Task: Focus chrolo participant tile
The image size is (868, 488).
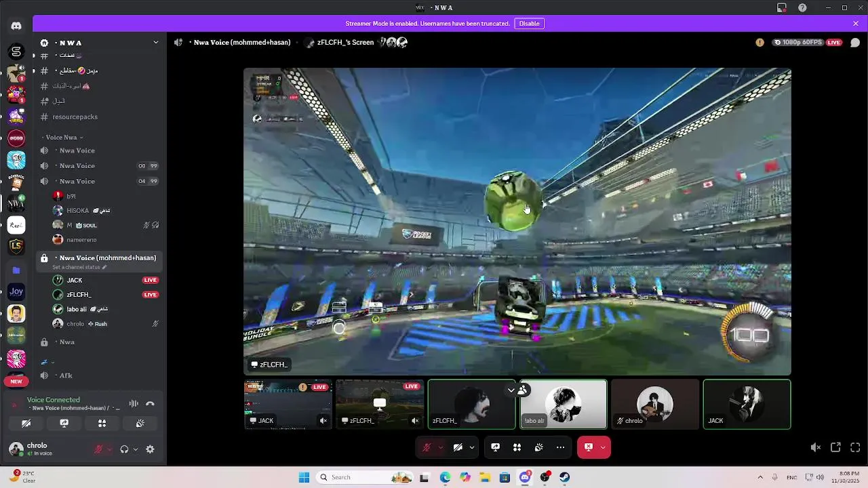Action: [x=655, y=405]
